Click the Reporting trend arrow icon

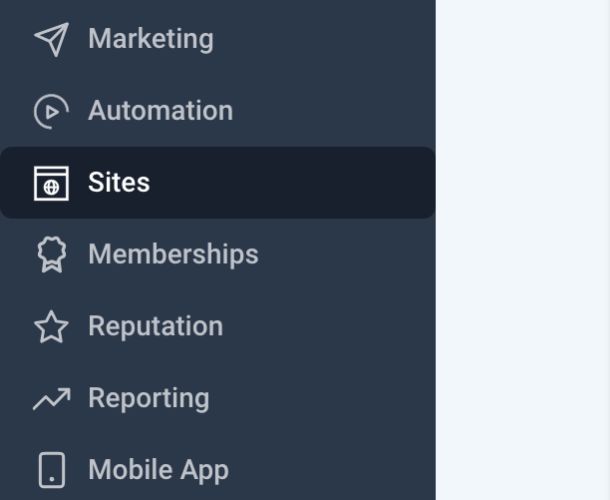(x=51, y=399)
